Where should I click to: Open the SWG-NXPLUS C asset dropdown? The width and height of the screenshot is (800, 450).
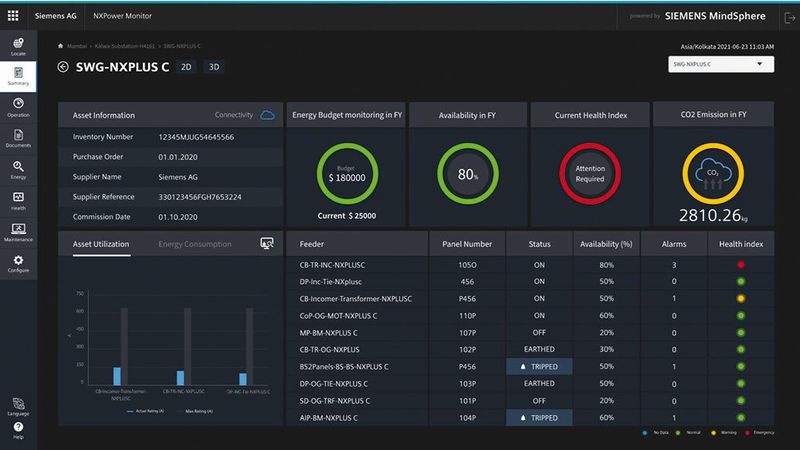point(721,64)
